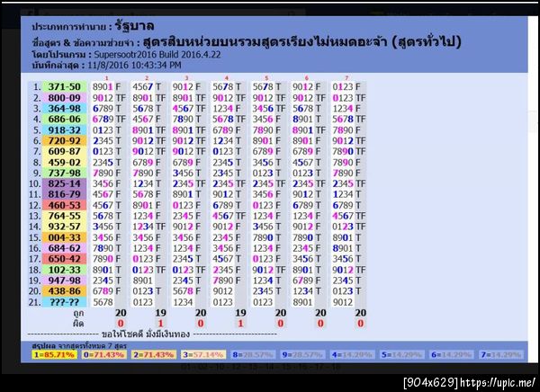
Task: Click the result 947-98
Action: point(65,281)
